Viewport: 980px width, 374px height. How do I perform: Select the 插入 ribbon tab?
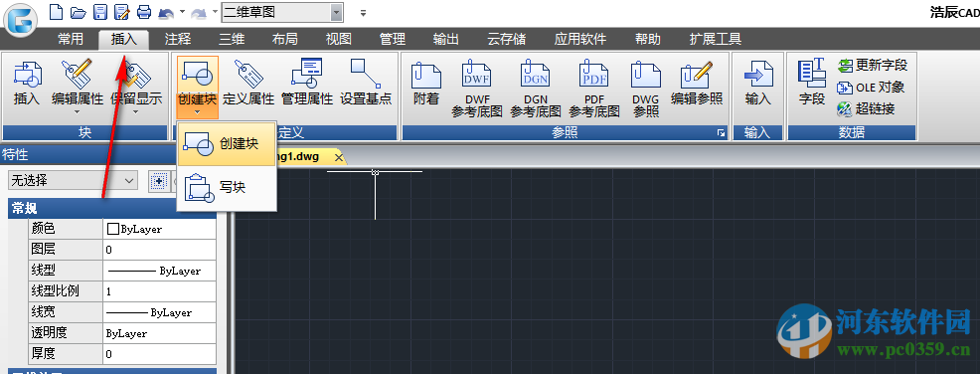click(x=124, y=40)
